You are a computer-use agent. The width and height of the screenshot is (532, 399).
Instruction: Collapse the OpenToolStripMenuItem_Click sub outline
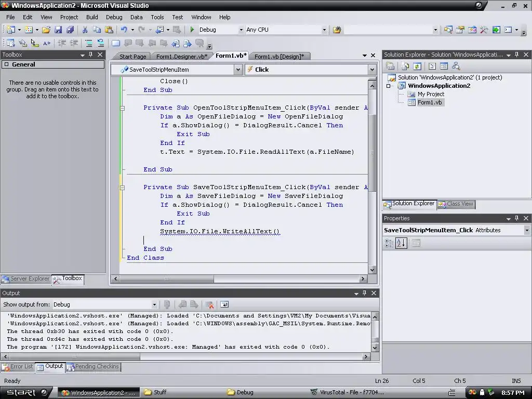pos(123,108)
